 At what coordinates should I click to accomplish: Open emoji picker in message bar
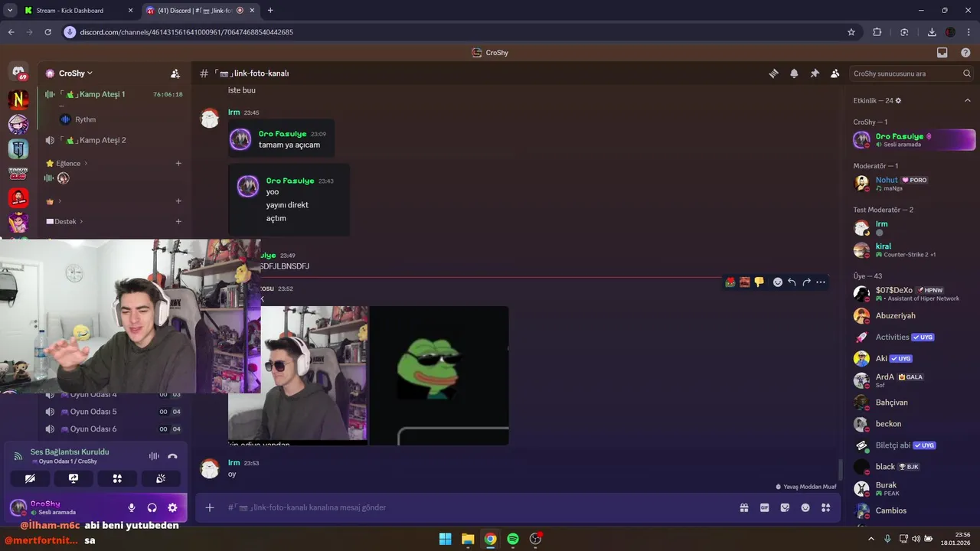pyautogui.click(x=805, y=507)
